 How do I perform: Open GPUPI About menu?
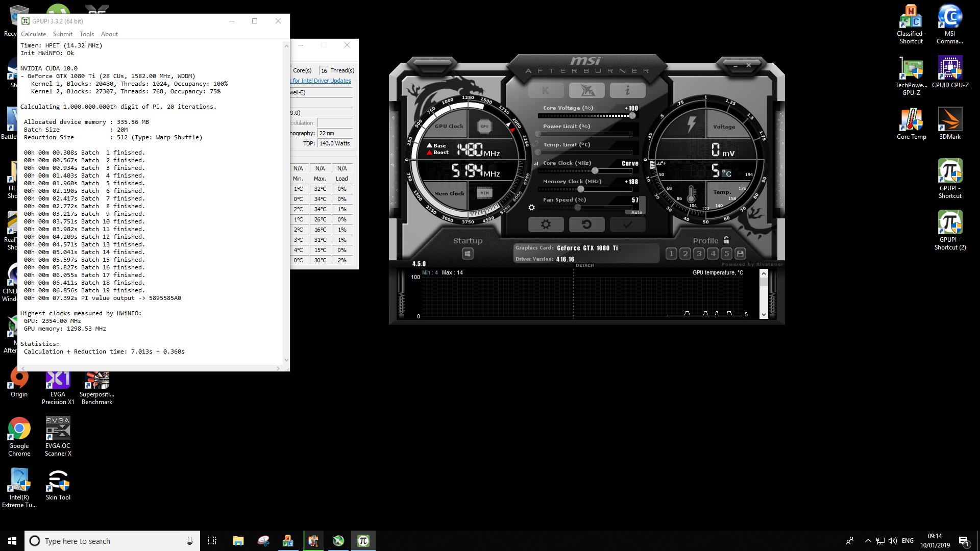[x=109, y=34]
